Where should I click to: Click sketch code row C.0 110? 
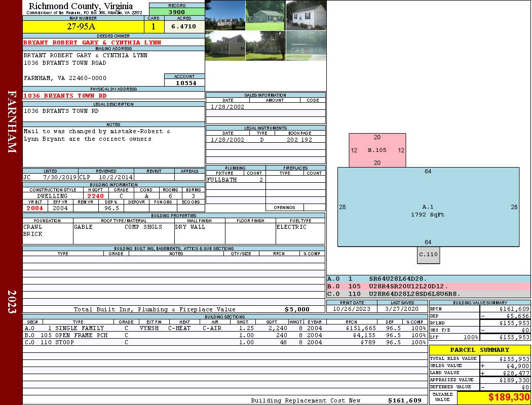(428, 294)
